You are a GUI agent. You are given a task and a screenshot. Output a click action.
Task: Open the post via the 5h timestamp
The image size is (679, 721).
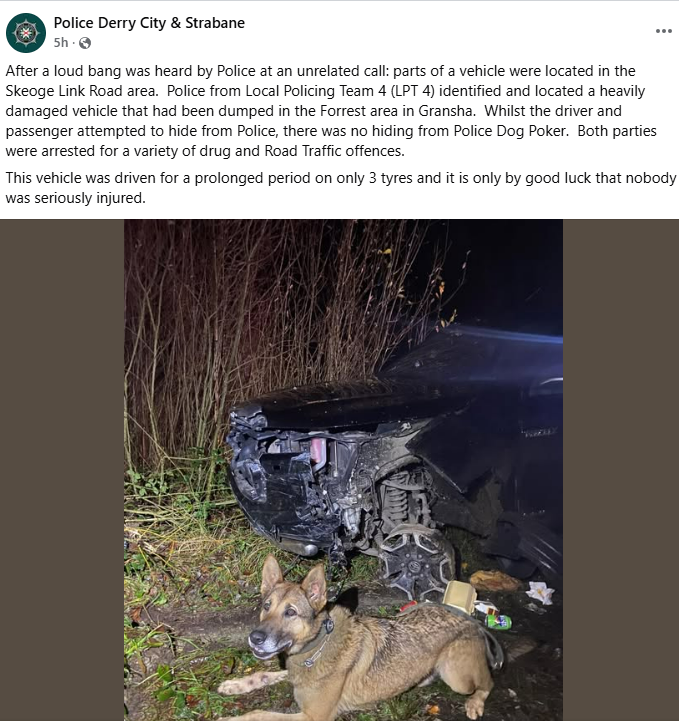tap(61, 42)
